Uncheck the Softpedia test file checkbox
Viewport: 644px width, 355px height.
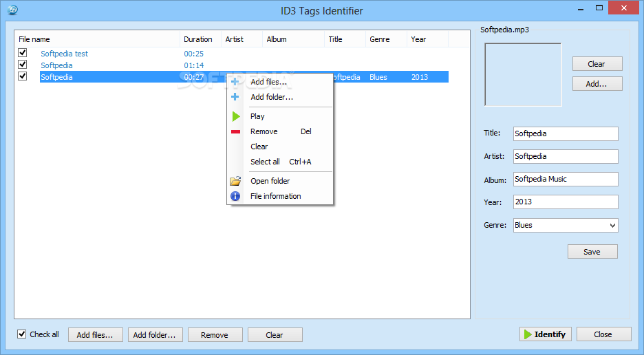coord(23,53)
